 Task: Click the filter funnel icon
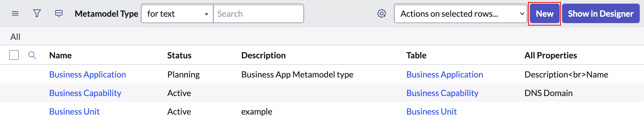coord(37,14)
